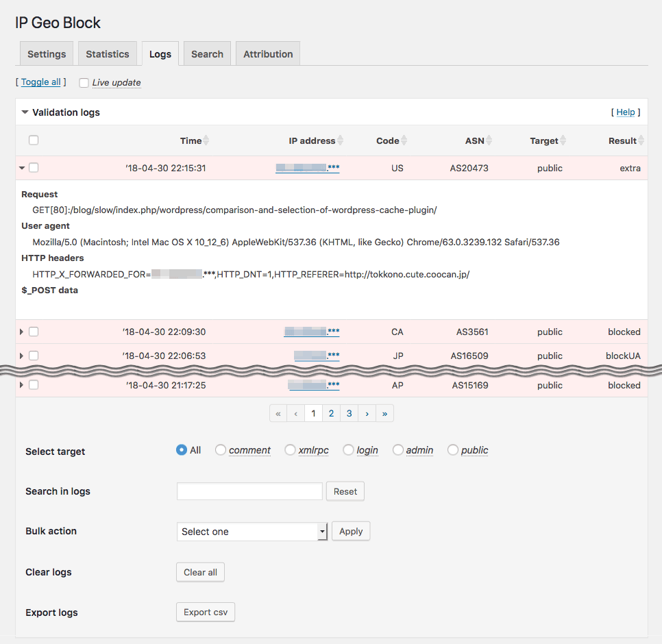Viewport: 662px width, 644px height.
Task: Expand the 22:09:30 CA log row
Action: coord(21,332)
